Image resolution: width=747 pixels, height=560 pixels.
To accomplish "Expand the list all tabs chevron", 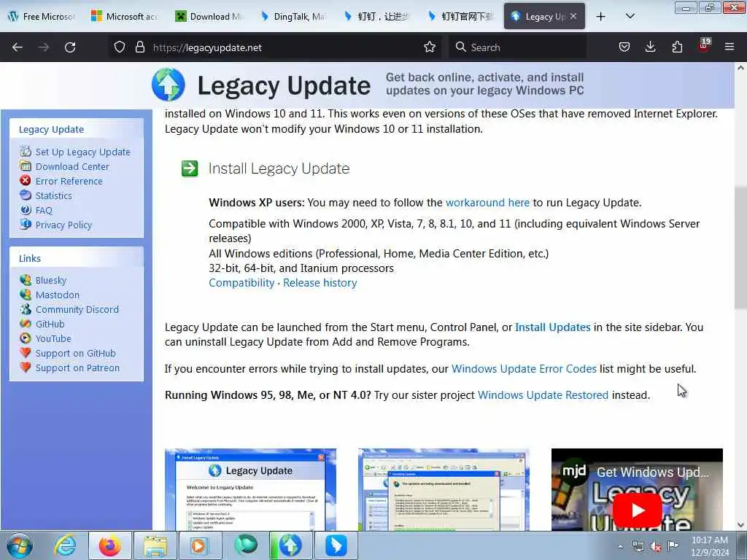I will coord(630,17).
